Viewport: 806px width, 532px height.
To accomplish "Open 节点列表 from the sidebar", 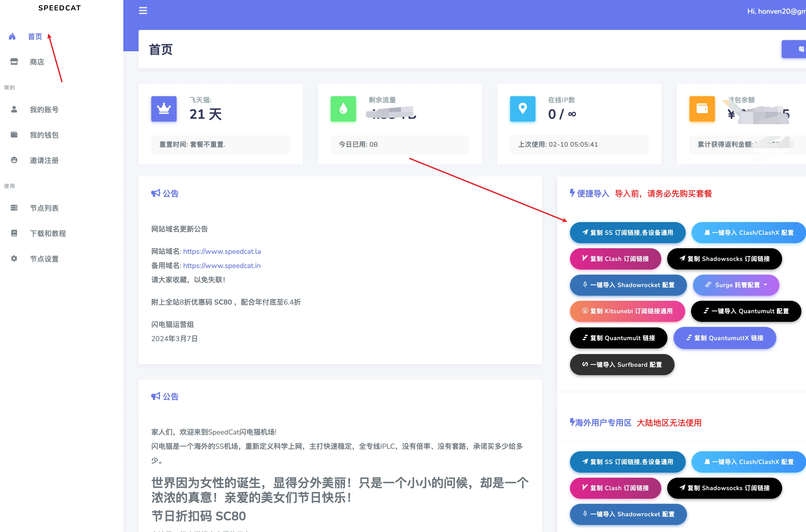I will (x=44, y=208).
